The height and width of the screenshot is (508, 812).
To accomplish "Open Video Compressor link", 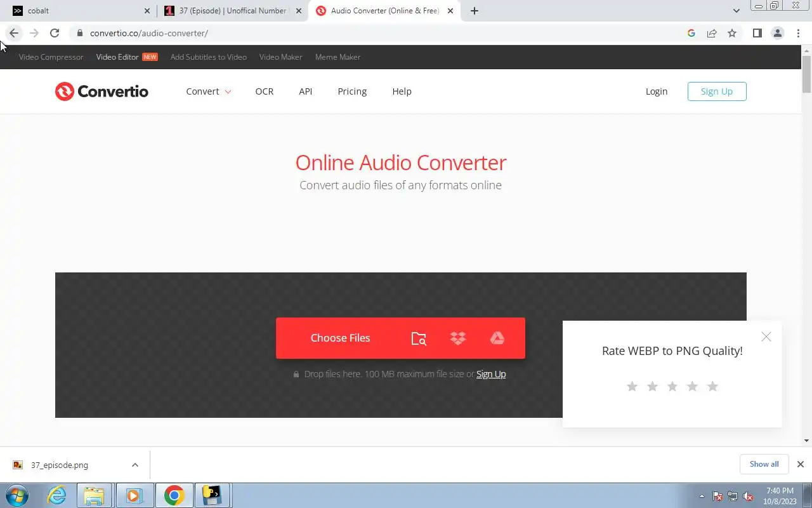I will 51,57.
